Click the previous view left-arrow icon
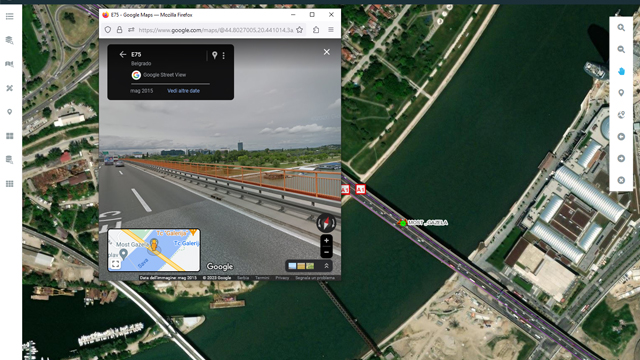640x360 pixels. click(x=621, y=136)
